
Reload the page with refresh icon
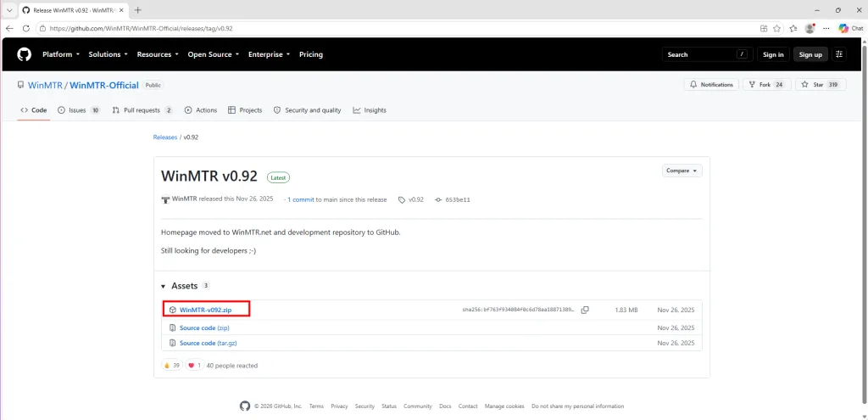[x=26, y=28]
